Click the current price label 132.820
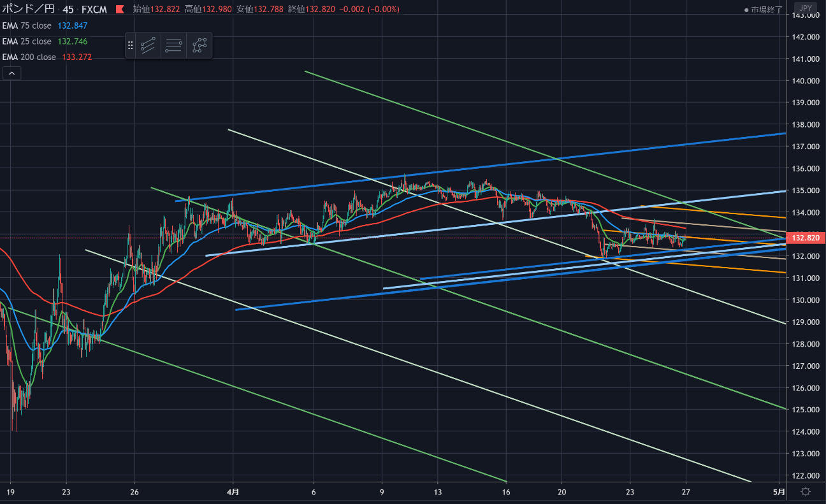The width and height of the screenshot is (826, 504). (x=807, y=238)
